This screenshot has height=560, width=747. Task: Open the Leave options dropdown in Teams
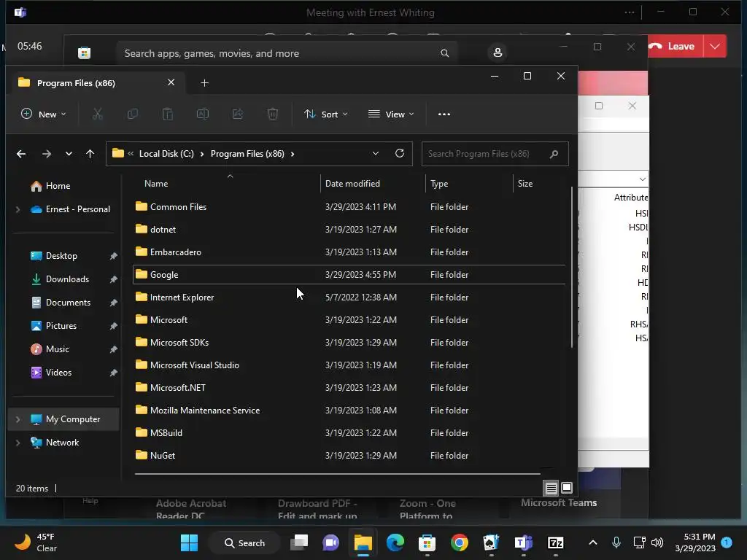(x=715, y=46)
